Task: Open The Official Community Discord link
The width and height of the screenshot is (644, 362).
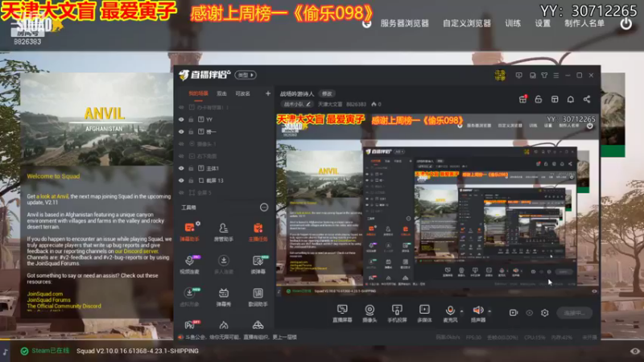Action: (64, 306)
